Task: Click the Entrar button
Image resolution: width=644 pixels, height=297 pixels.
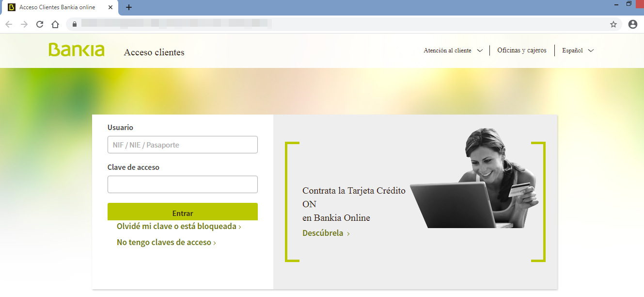Action: [183, 212]
